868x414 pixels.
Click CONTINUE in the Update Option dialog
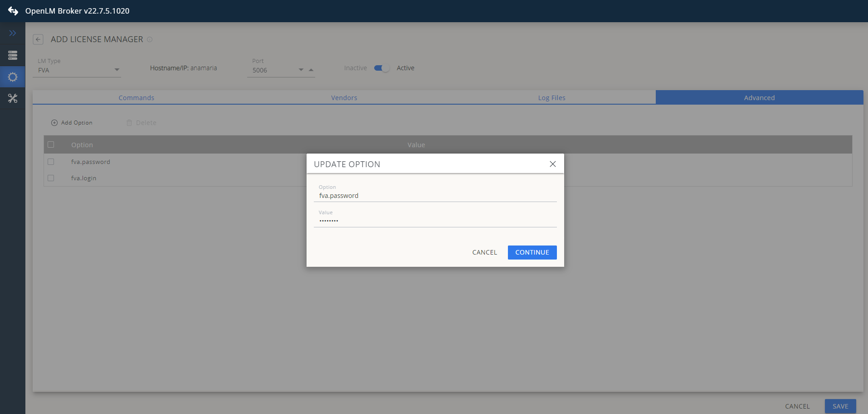pos(532,252)
